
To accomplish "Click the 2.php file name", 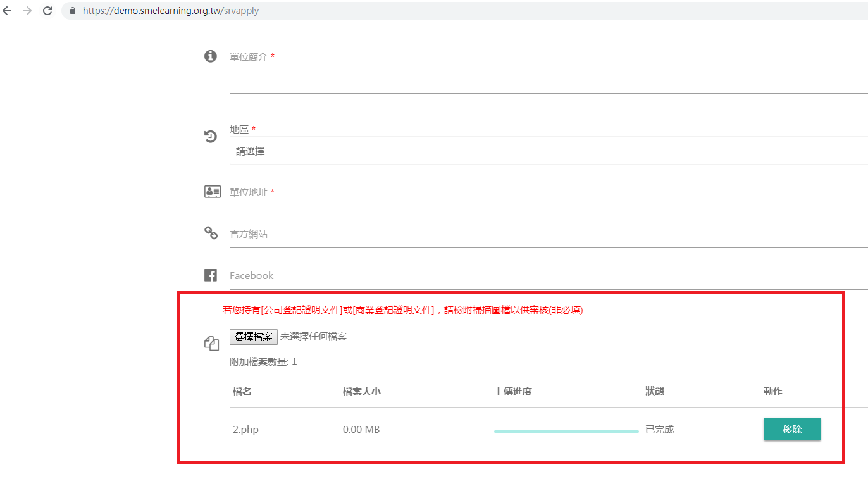I will (x=245, y=430).
